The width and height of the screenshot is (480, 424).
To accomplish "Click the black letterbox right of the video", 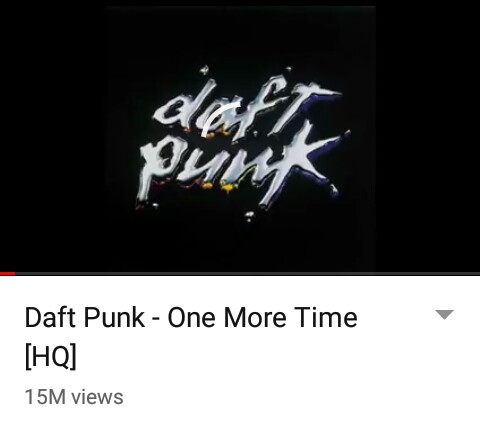I will [428, 136].
